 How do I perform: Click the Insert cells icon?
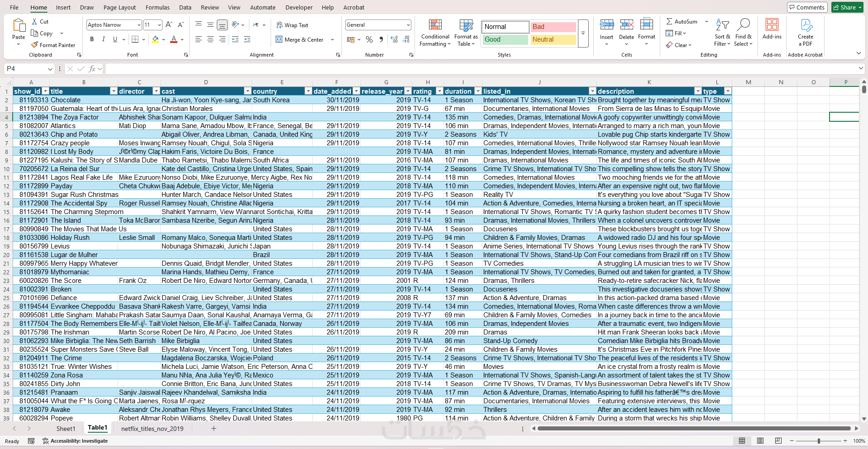click(607, 25)
